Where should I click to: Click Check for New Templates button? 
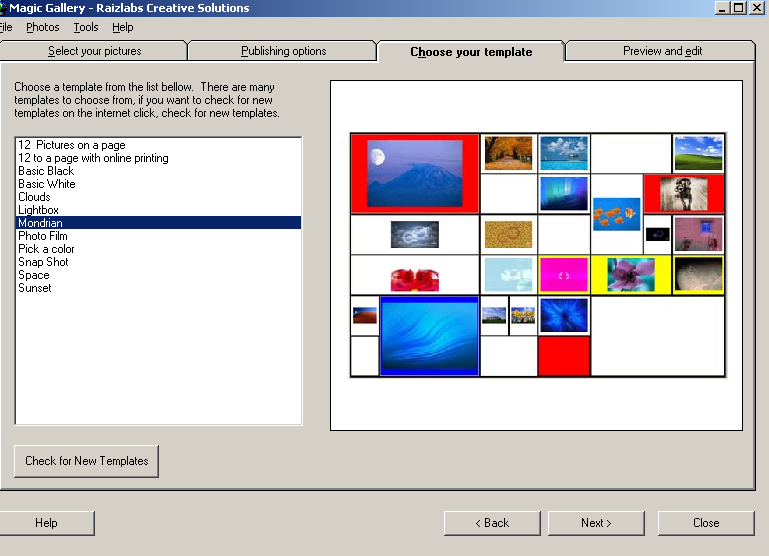click(86, 461)
